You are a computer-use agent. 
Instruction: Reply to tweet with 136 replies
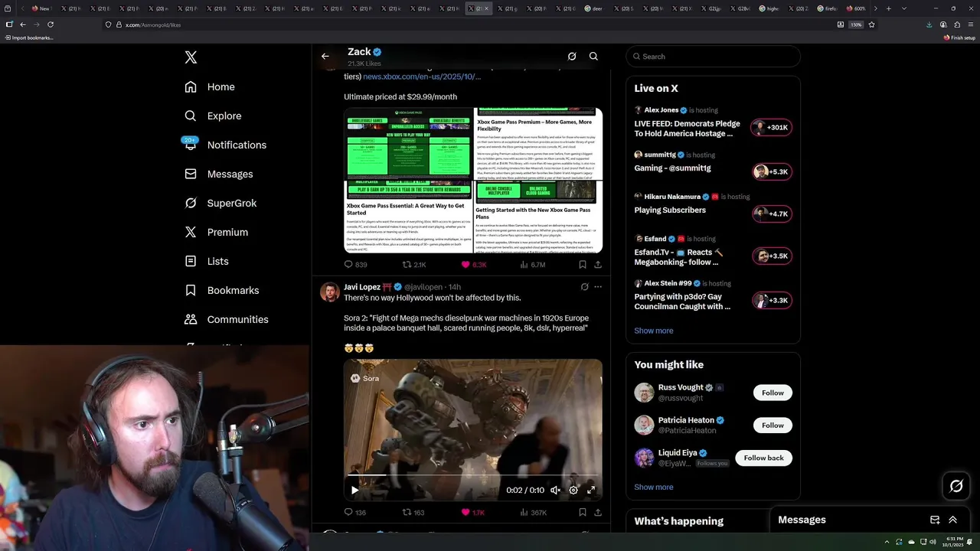pos(354,512)
